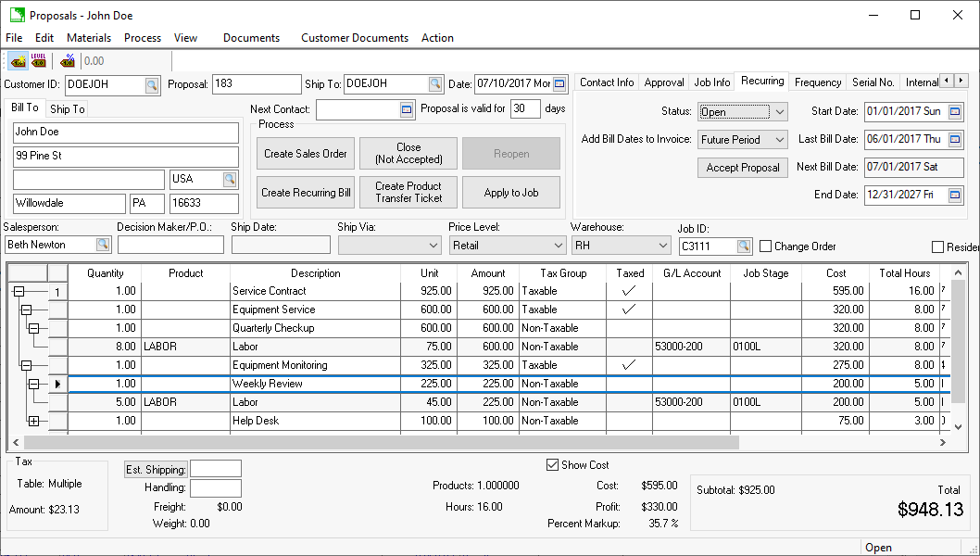The height and width of the screenshot is (556, 980).
Task: Switch to the Frequency tab
Action: point(817,82)
